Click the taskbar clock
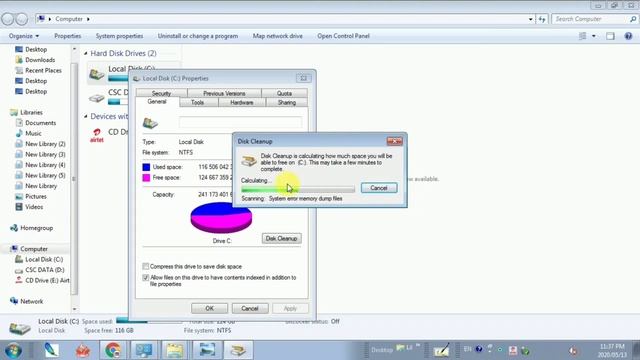640x360 pixels. coord(612,350)
